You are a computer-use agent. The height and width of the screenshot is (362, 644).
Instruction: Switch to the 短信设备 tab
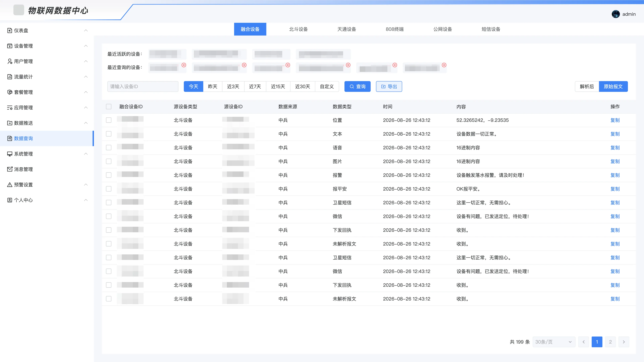491,29
